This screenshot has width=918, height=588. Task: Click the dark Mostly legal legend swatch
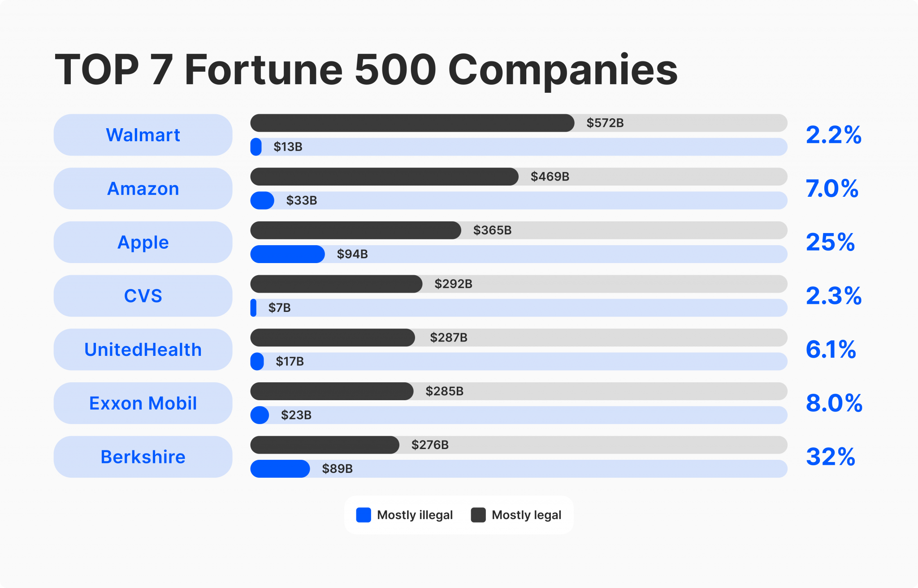click(x=478, y=515)
